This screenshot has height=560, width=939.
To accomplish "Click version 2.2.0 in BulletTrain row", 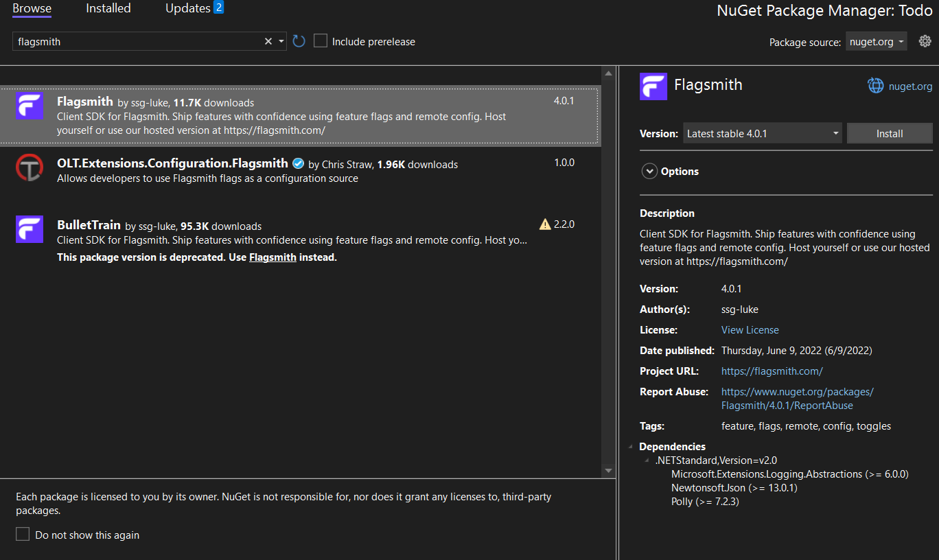I will tap(564, 224).
